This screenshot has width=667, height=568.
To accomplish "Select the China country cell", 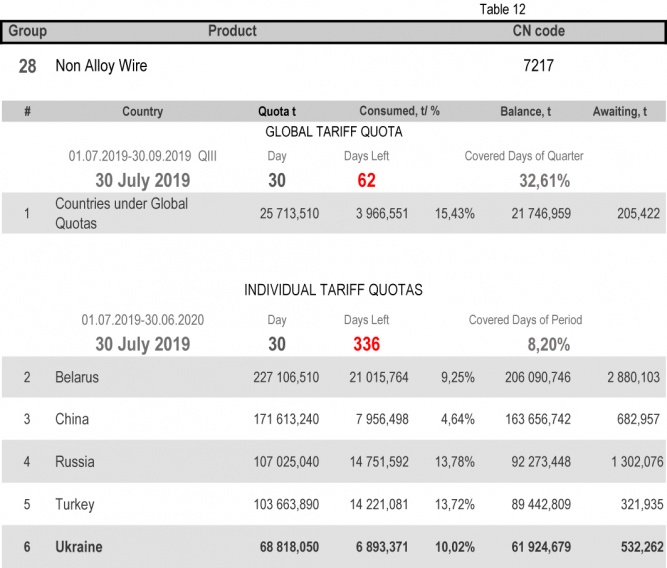I will pyautogui.click(x=72, y=419).
